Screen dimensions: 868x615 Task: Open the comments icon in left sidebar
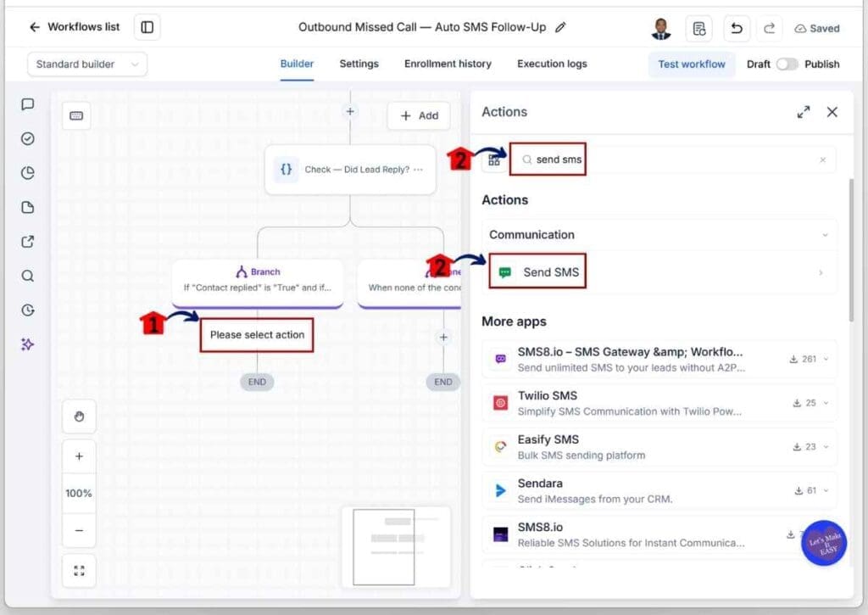[28, 104]
